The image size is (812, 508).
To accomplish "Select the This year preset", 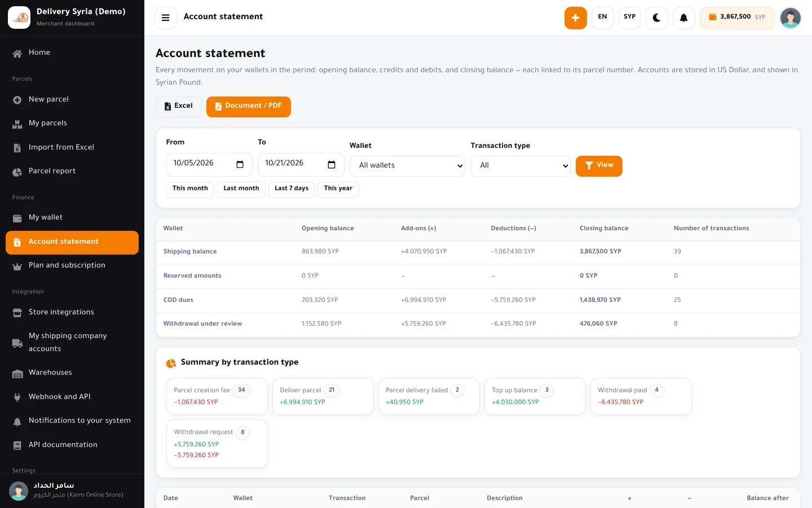I will pos(338,189).
